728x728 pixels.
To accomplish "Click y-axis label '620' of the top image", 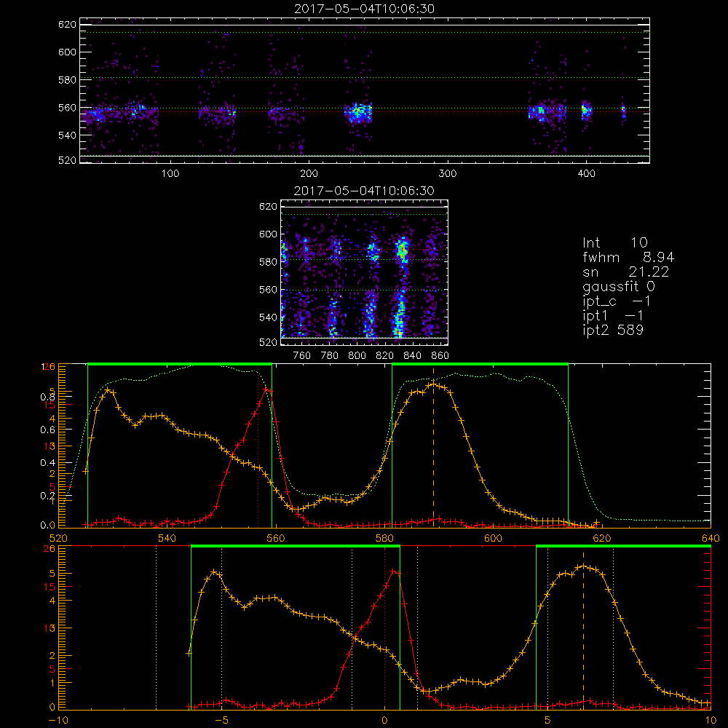I will tap(67, 24).
